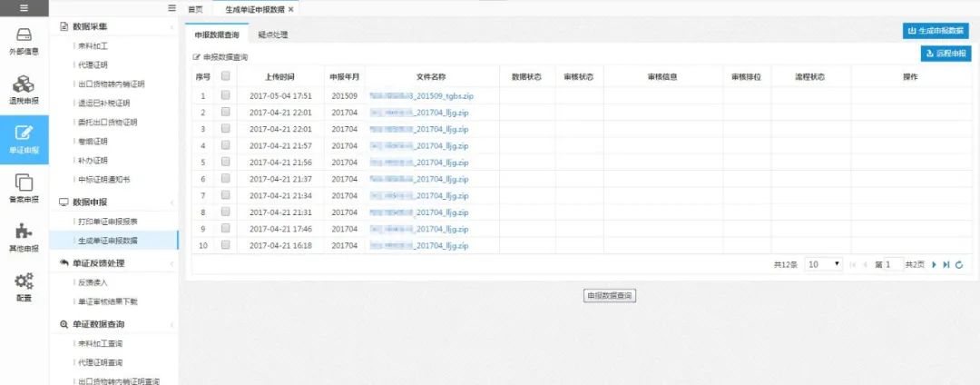The height and width of the screenshot is (385, 980).
Task: Open 来料加工查询 in the tree
Action: point(100,344)
